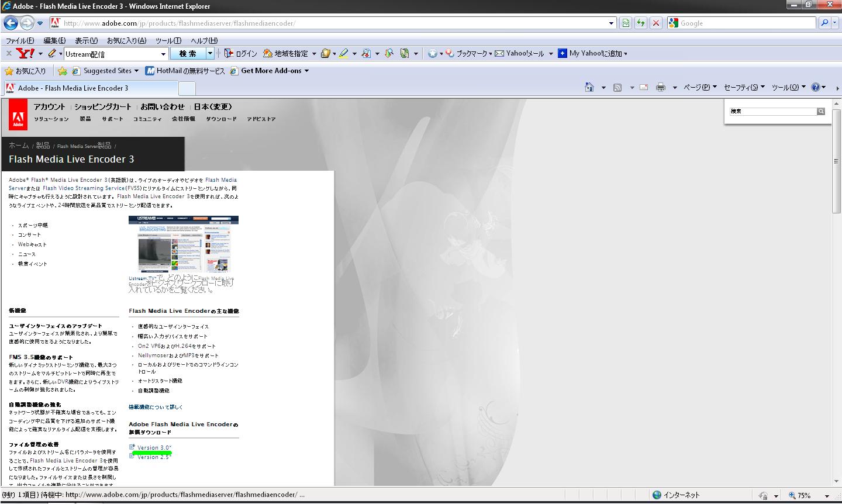Click the yellow highlighter icon in Yahoo toolbar
The image size is (842, 504).
[343, 53]
